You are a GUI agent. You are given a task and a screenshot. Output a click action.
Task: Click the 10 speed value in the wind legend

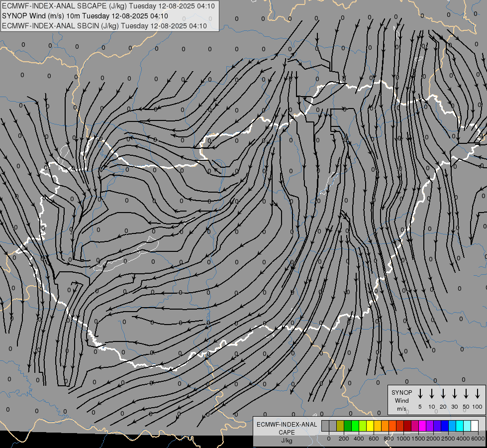[432, 407]
